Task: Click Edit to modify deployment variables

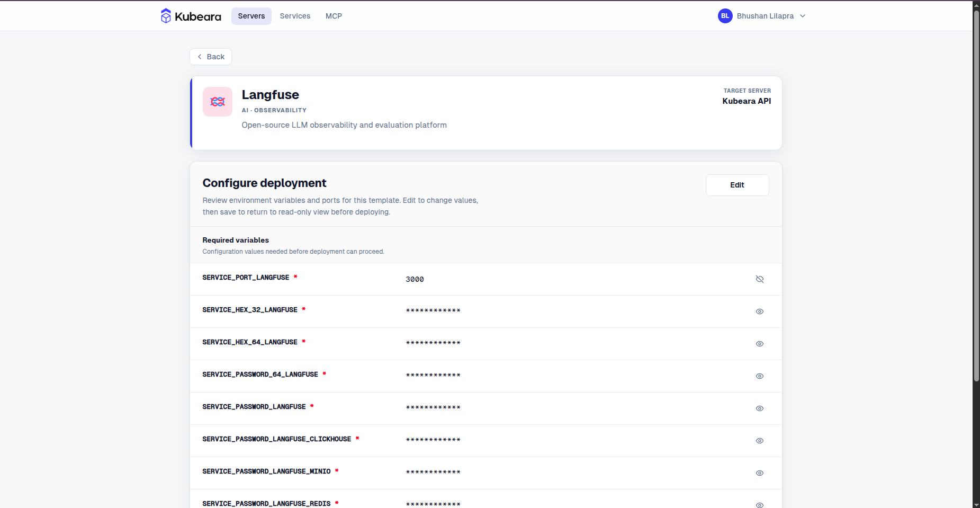Action: point(737,185)
